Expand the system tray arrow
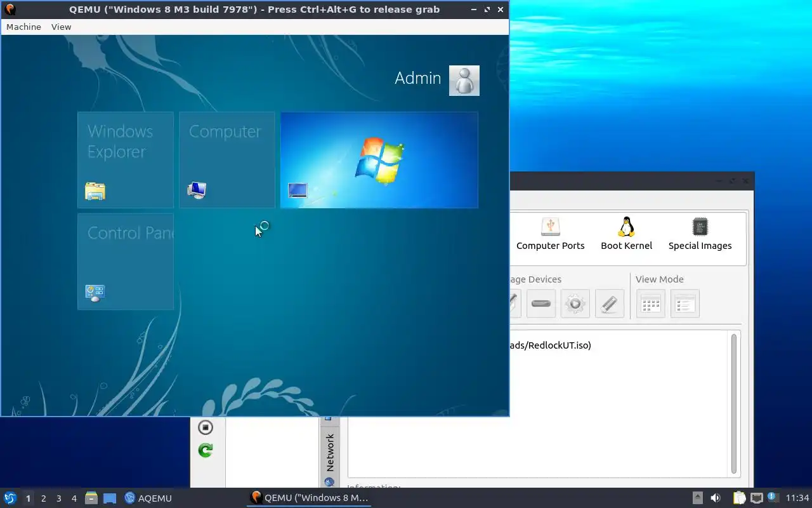 pyautogui.click(x=697, y=498)
